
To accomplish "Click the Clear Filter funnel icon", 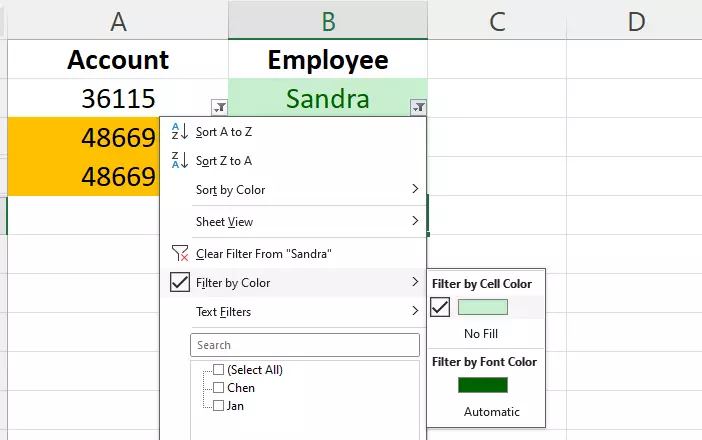I will (180, 254).
